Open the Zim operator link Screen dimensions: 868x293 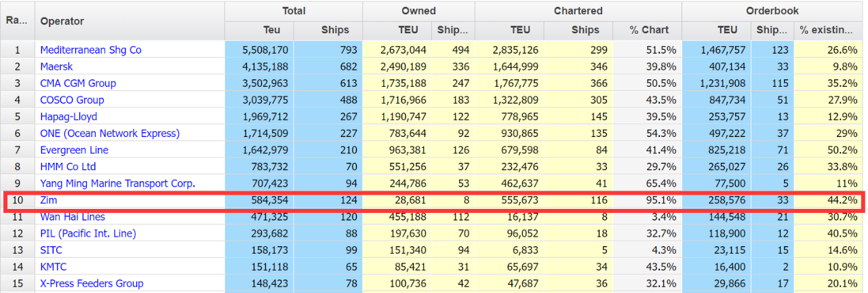[x=48, y=200]
